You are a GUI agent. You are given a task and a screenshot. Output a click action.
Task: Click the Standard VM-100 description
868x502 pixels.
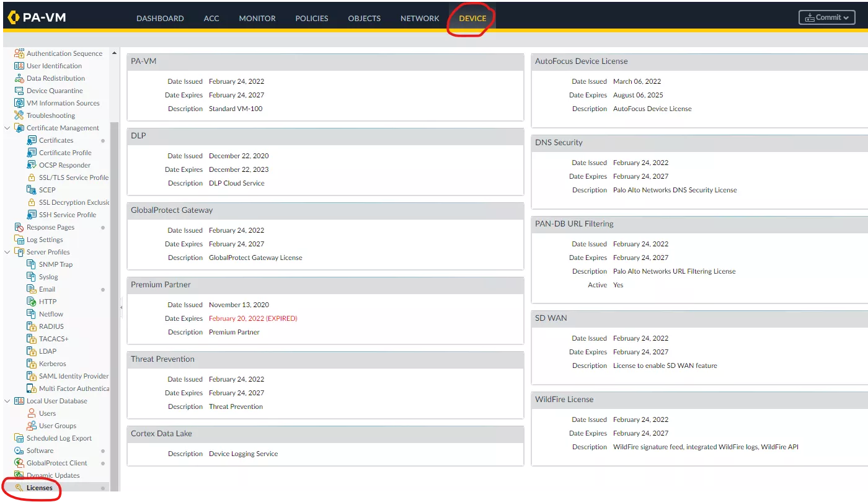click(236, 109)
